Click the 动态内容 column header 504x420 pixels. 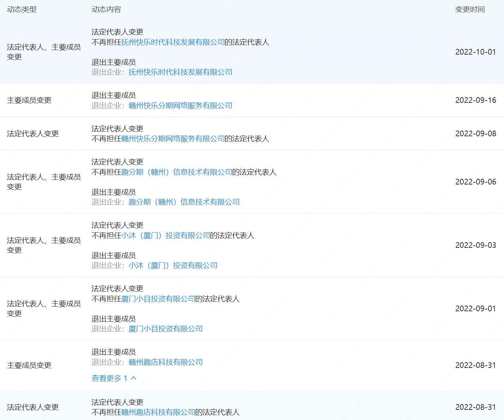click(106, 10)
